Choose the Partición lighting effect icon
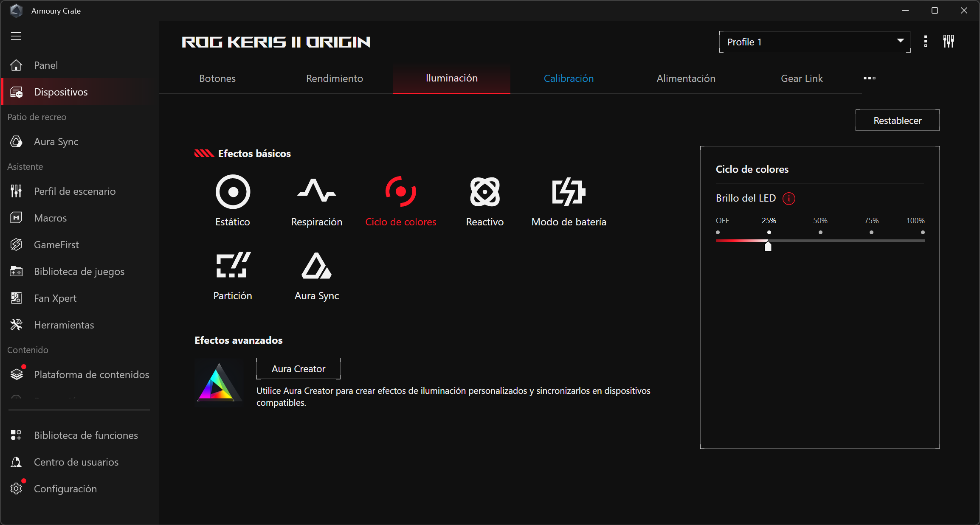This screenshot has height=525, width=980. pyautogui.click(x=233, y=265)
